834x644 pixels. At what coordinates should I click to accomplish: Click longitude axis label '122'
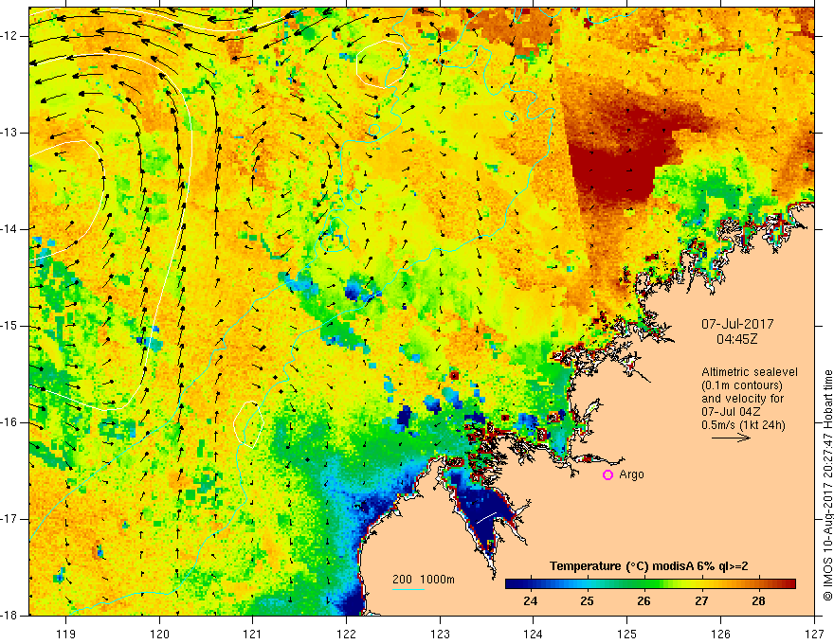(x=346, y=634)
